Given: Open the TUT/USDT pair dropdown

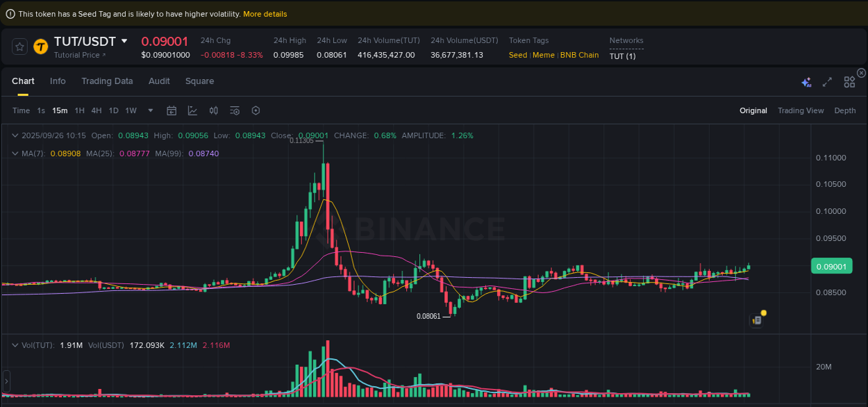Looking at the screenshot, I should (x=124, y=41).
